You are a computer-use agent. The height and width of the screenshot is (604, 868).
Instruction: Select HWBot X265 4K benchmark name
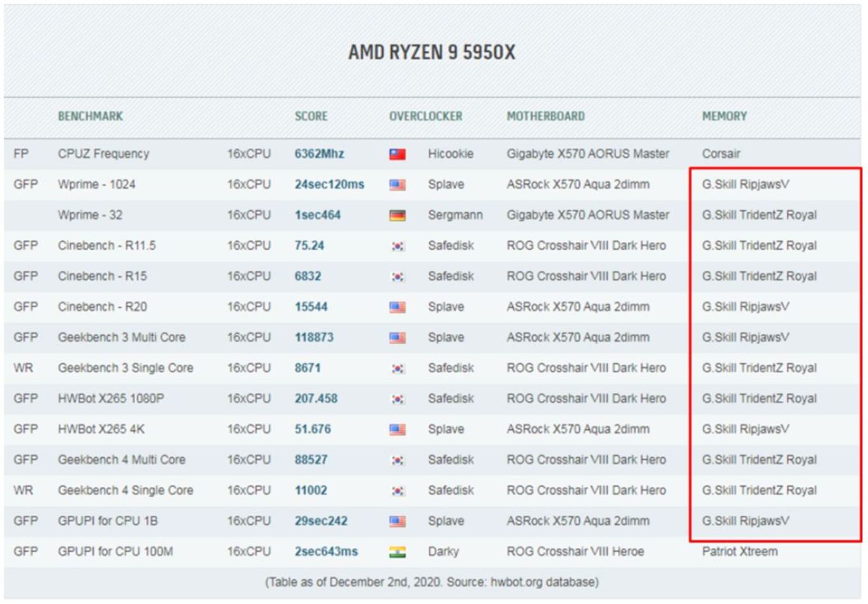[x=101, y=430]
